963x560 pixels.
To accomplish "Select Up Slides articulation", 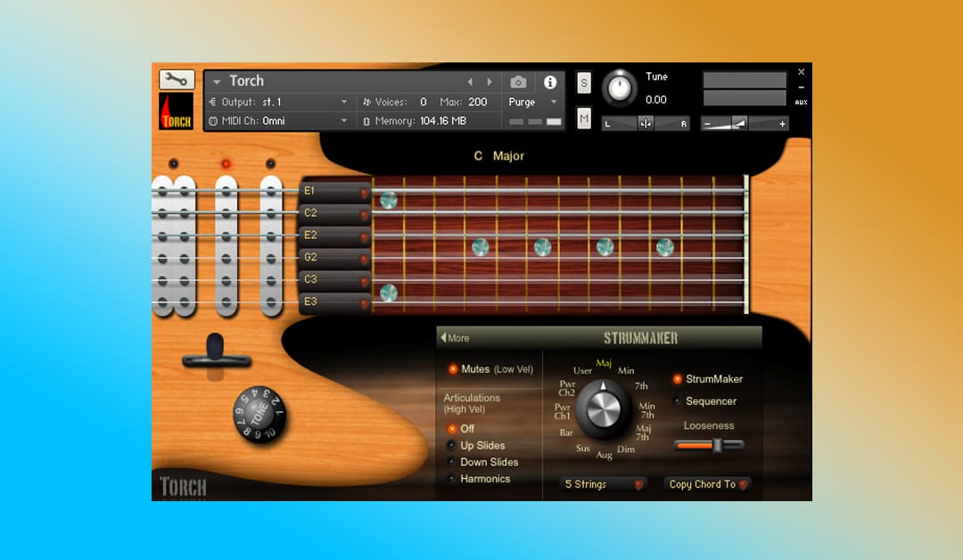I will (452, 445).
